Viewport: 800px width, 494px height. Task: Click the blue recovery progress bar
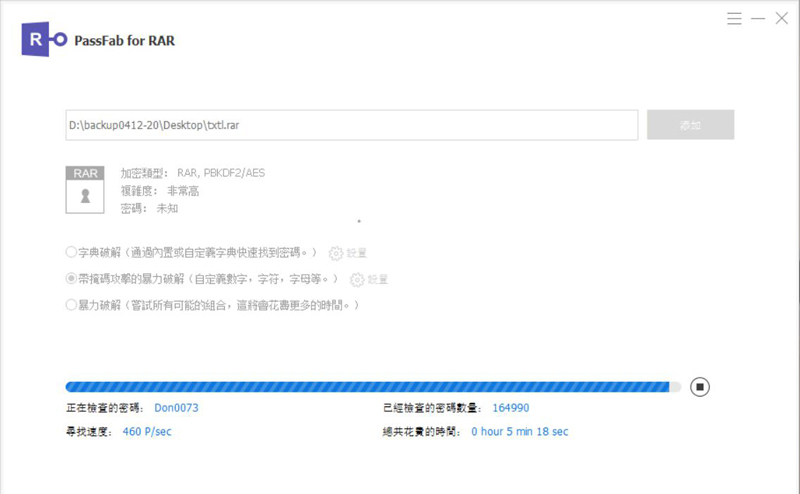[x=367, y=387]
